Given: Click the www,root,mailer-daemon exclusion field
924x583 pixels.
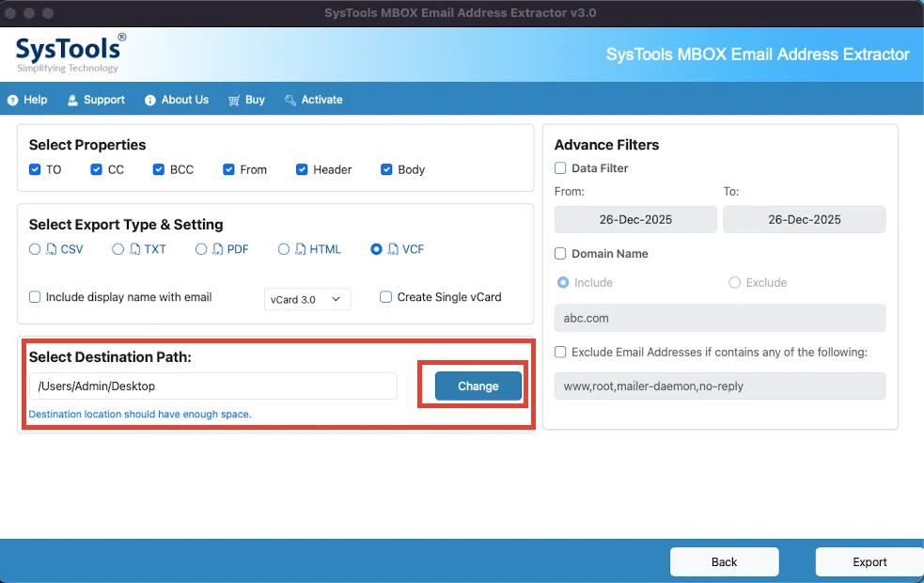Looking at the screenshot, I should pos(719,386).
